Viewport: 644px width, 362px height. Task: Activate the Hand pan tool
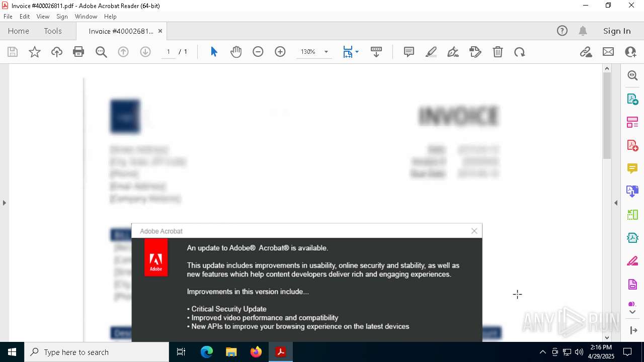point(236,52)
